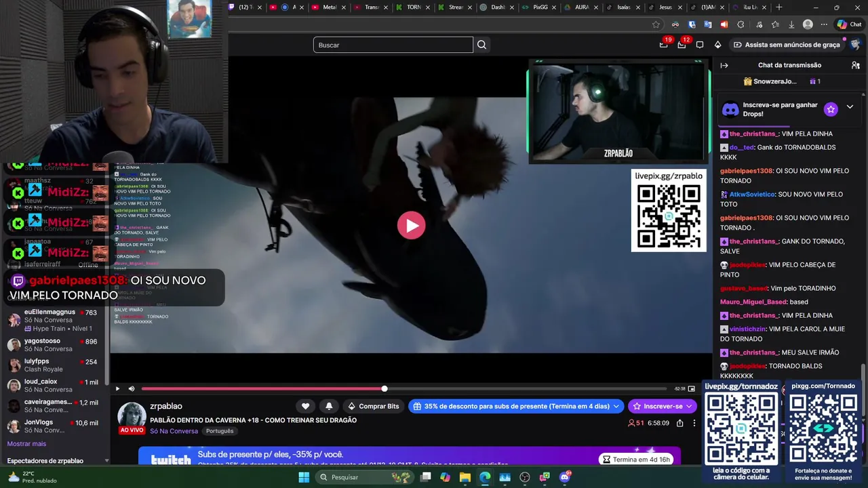Open Whispers speech bubble icon
This screenshot has width=868, height=488.
click(x=700, y=45)
